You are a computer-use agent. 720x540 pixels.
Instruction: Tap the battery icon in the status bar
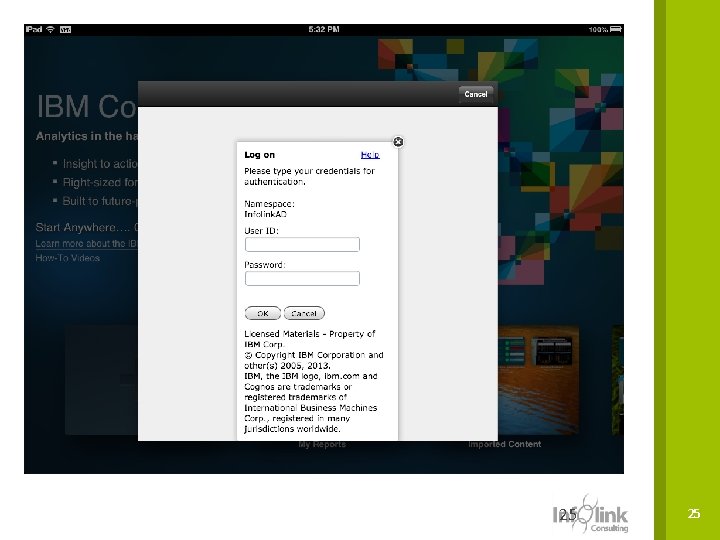(x=616, y=29)
